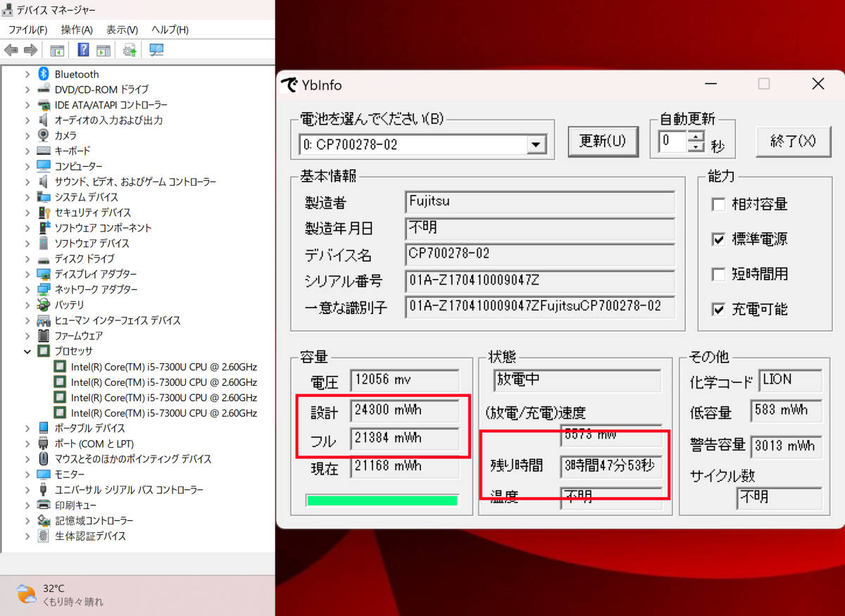Select the カメラ device icon
845x616 pixels.
(44, 135)
